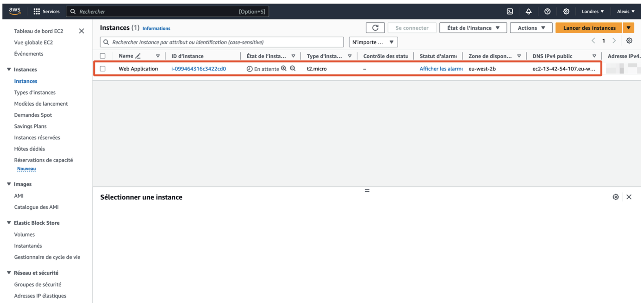Open the notifications bell
This screenshot has height=305, width=644.
tap(529, 12)
